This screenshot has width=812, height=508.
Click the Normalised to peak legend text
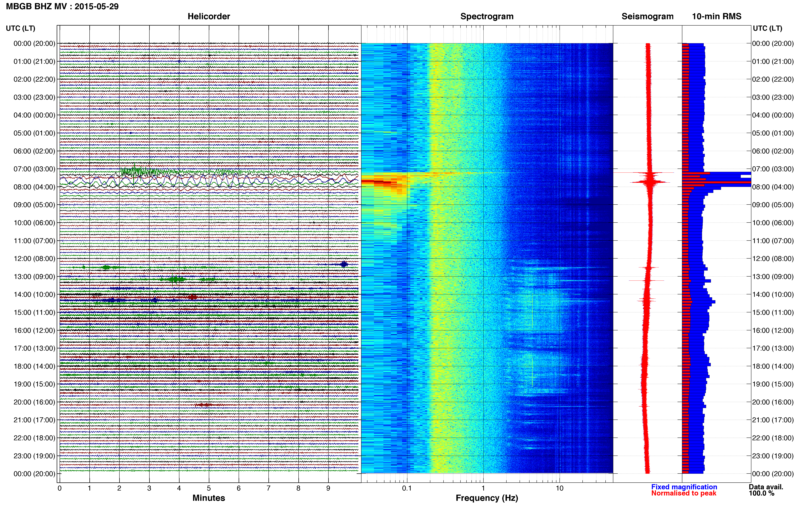click(x=684, y=493)
